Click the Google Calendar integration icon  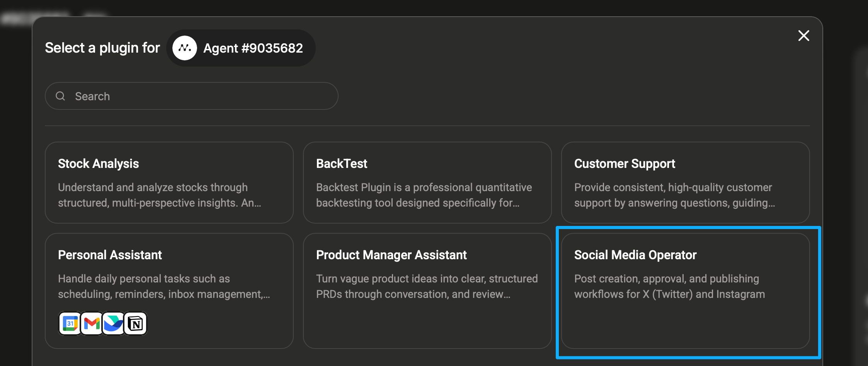[70, 323]
